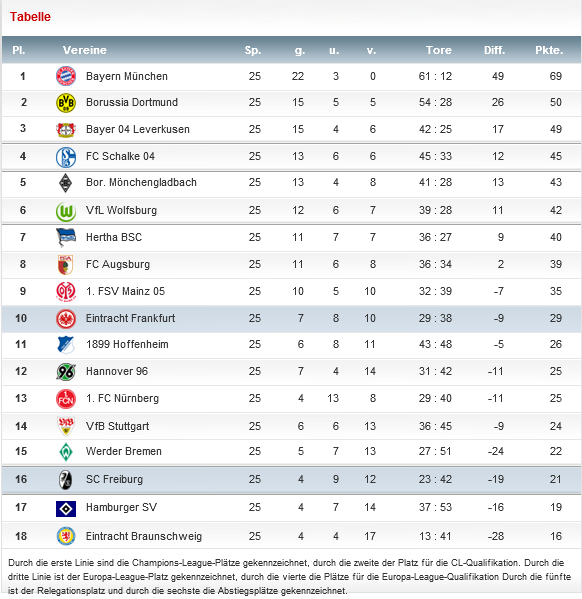The height and width of the screenshot is (599, 582).
Task: Click the Eintracht Braunschweig lion crest
Action: click(x=66, y=536)
